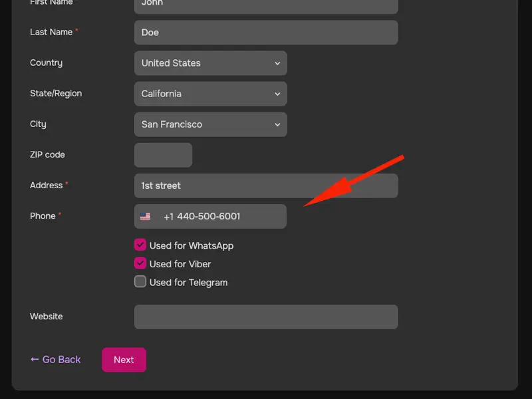Click the Last Name field containing Doe
The image size is (532, 399).
tap(266, 33)
